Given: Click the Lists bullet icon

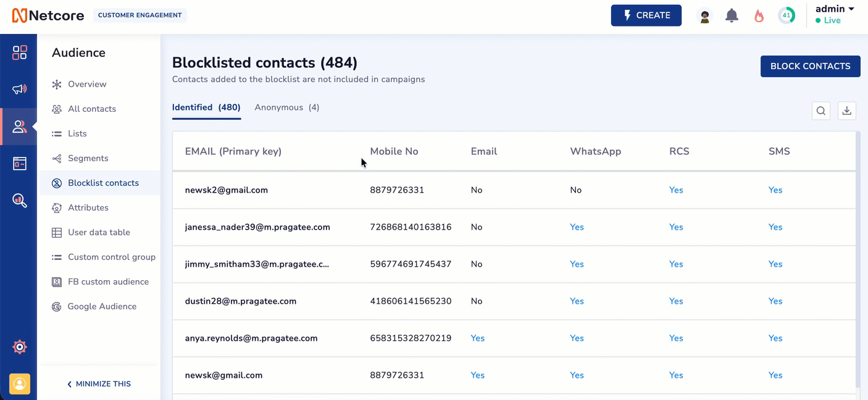Looking at the screenshot, I should pos(57,134).
